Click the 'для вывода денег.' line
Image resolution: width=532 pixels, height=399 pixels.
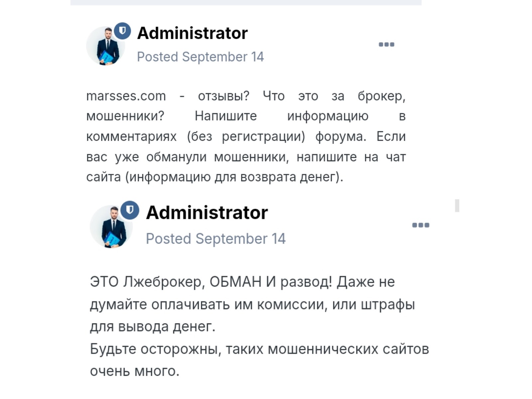point(153,327)
